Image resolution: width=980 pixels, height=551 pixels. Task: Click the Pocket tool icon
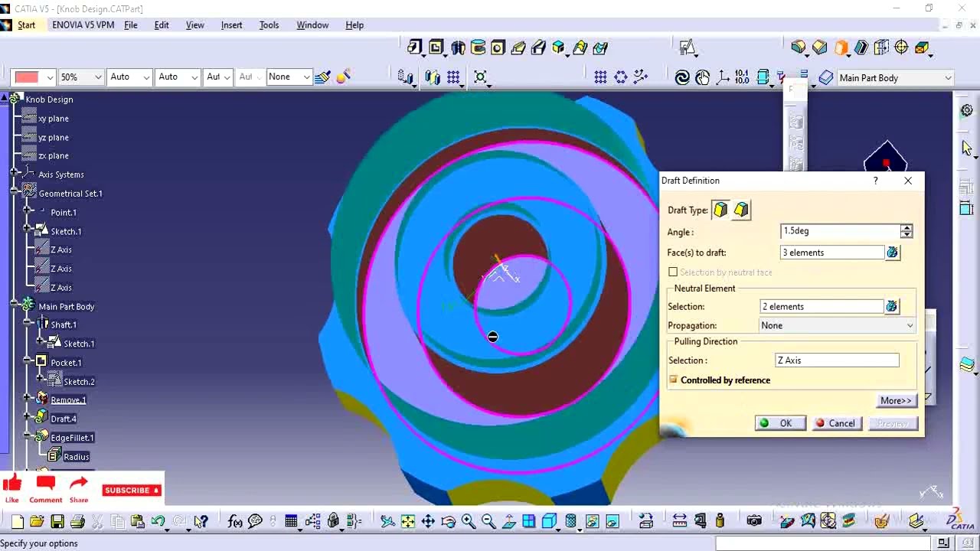tap(436, 48)
